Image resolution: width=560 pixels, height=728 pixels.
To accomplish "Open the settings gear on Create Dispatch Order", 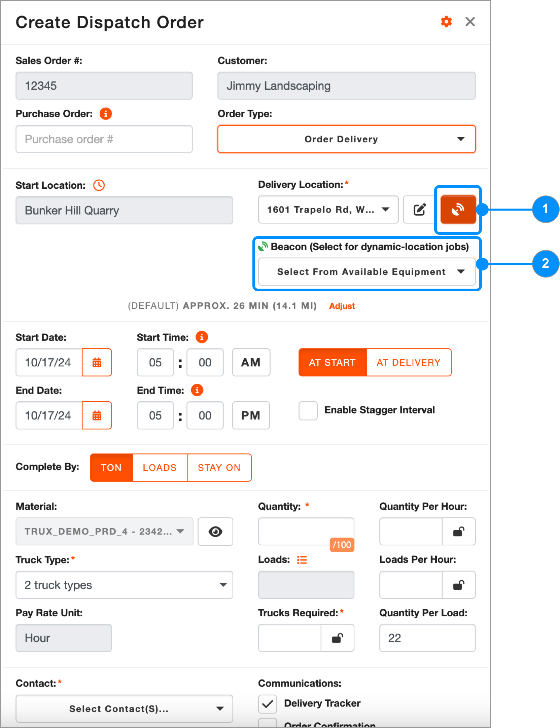I will point(446,22).
